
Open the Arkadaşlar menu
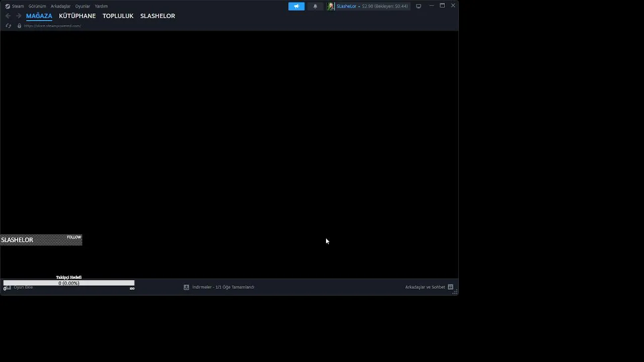(60, 6)
